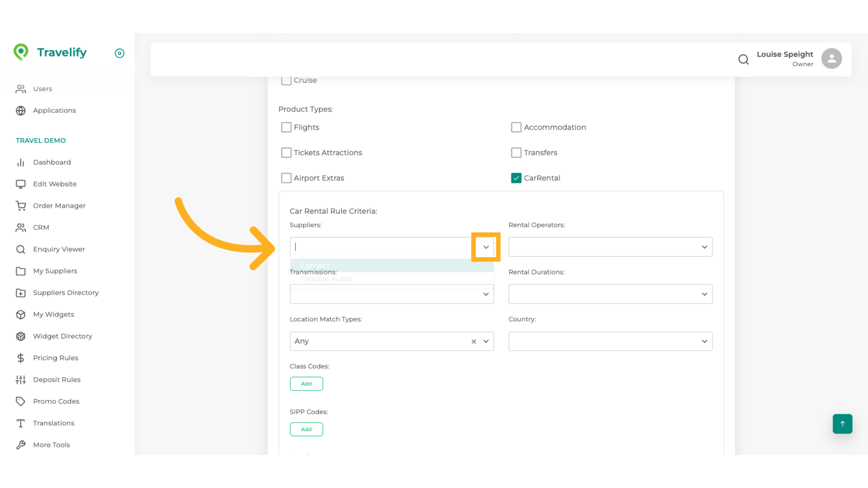Screen dimensions: 868x488
Task: Click the Travelify logo pin icon
Action: (x=21, y=52)
